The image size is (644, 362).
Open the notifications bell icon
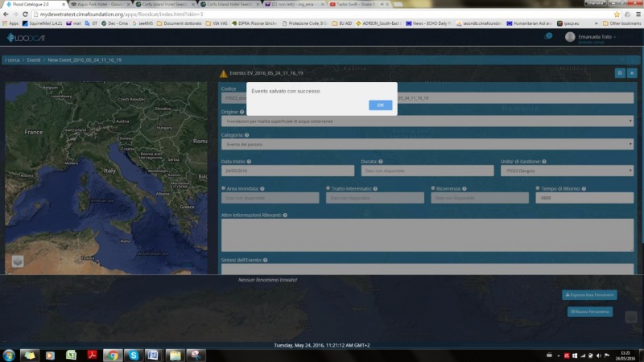tap(548, 36)
